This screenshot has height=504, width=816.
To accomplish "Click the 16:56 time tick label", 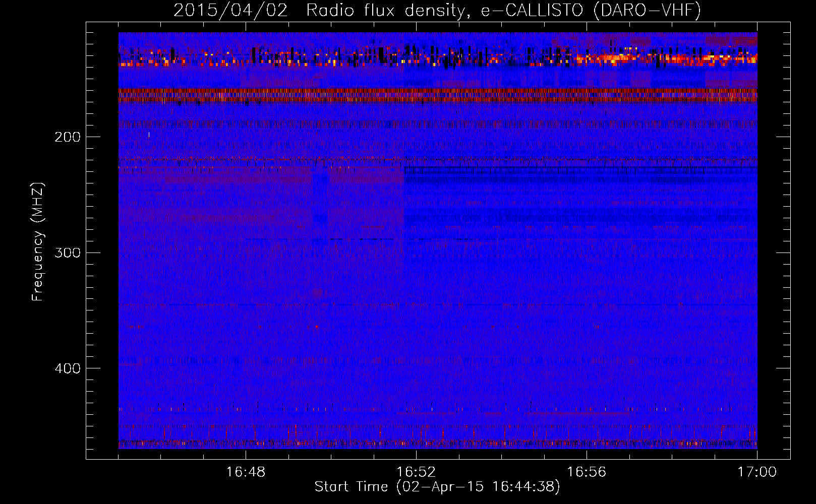I will pos(587,472).
